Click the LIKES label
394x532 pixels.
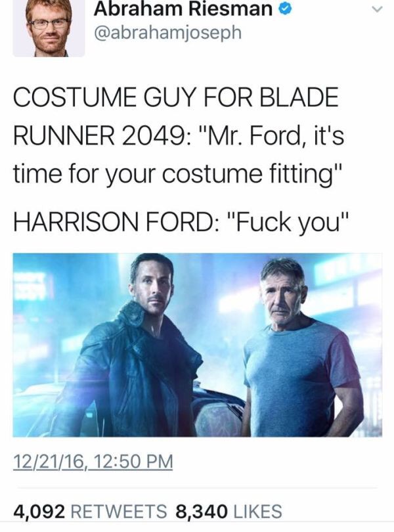tap(257, 511)
